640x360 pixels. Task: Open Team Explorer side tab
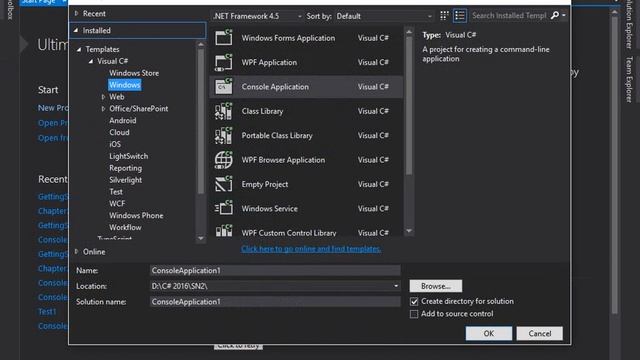tap(629, 80)
